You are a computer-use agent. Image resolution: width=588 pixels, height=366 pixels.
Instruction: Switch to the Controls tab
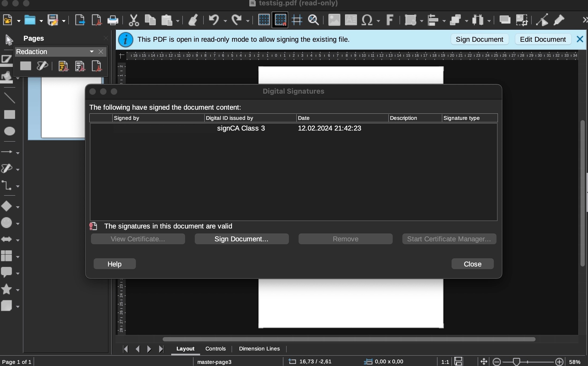click(x=215, y=348)
